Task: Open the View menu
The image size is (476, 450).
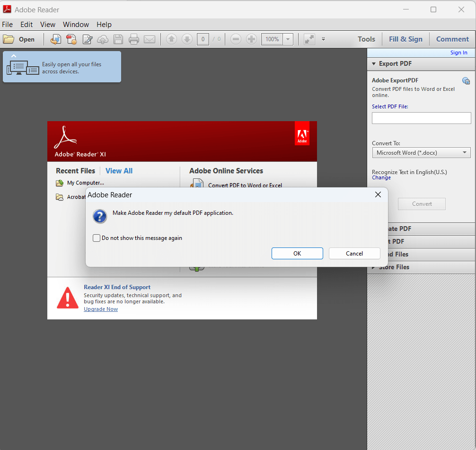Action: click(x=48, y=25)
